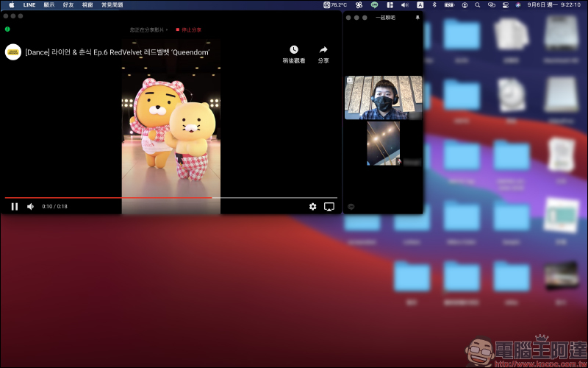Click the AirPlay cast icon

pyautogui.click(x=329, y=207)
